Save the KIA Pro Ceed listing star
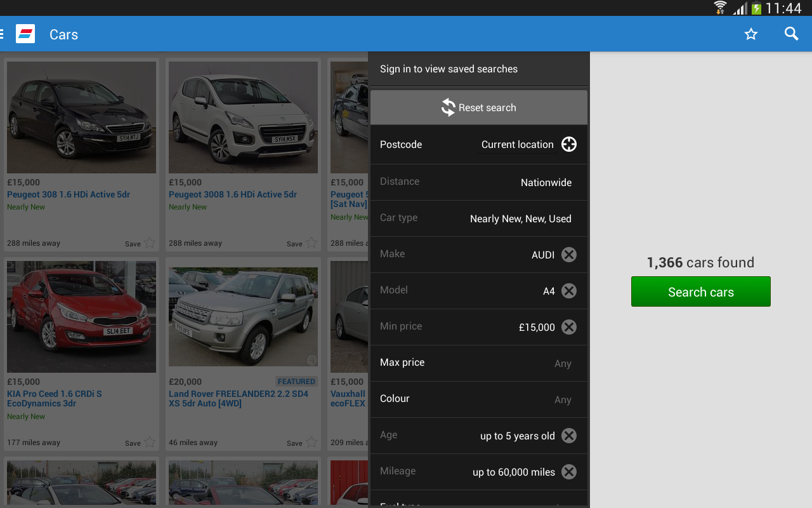This screenshot has width=812, height=508. [x=150, y=442]
